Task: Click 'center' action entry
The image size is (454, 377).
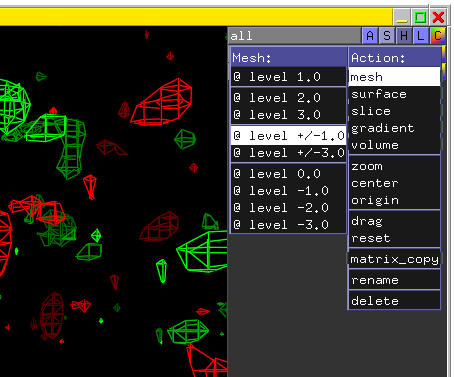Action: pos(394,183)
